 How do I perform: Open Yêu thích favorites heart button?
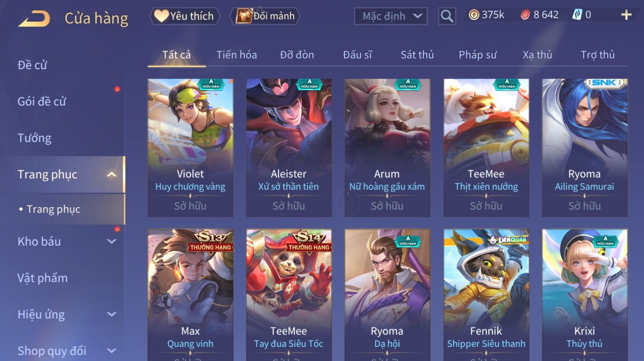pos(184,16)
